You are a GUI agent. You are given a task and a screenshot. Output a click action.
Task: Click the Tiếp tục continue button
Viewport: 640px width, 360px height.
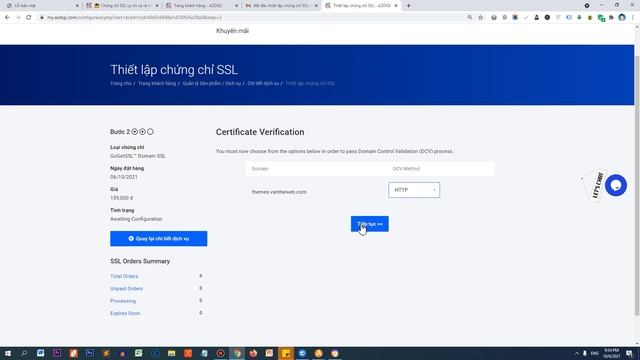point(370,224)
